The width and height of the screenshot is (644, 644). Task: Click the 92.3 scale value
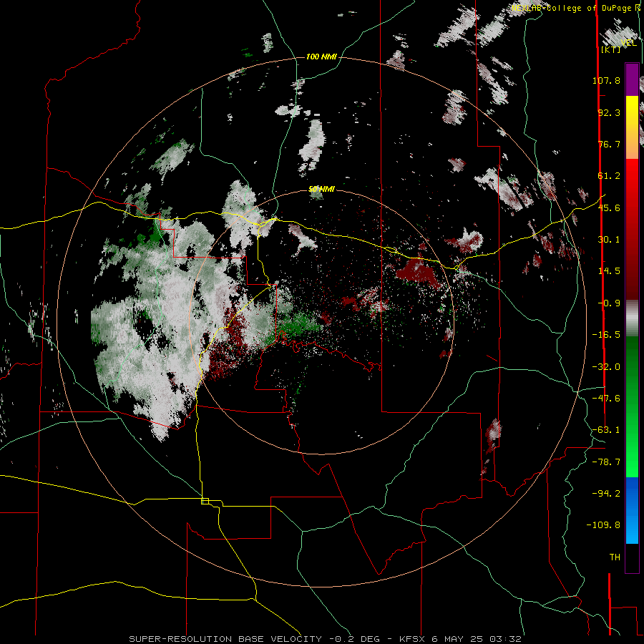pyautogui.click(x=609, y=112)
